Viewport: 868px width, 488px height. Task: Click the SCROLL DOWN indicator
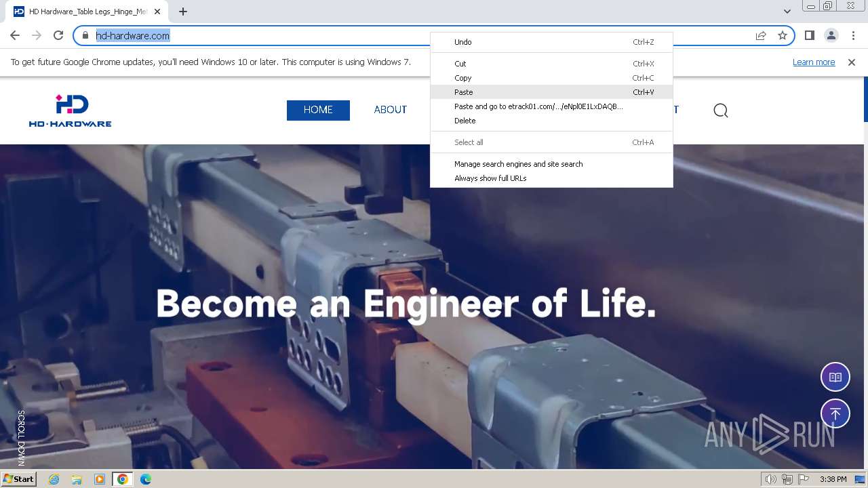[x=21, y=438]
